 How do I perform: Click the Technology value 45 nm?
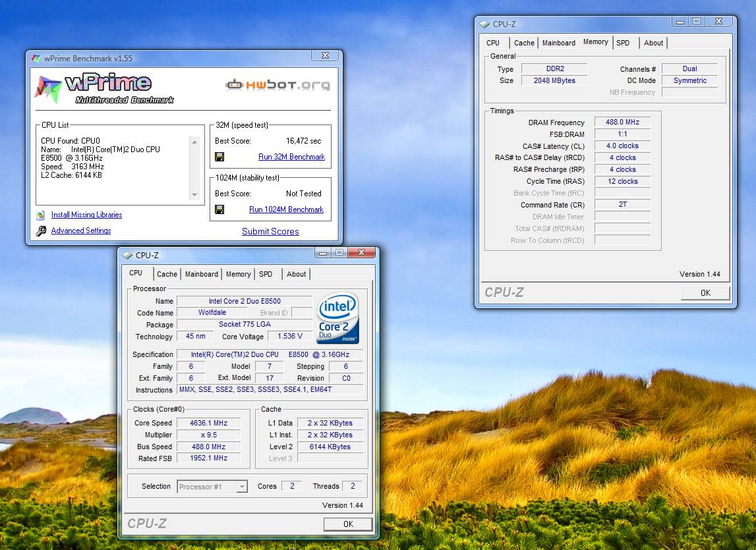195,336
